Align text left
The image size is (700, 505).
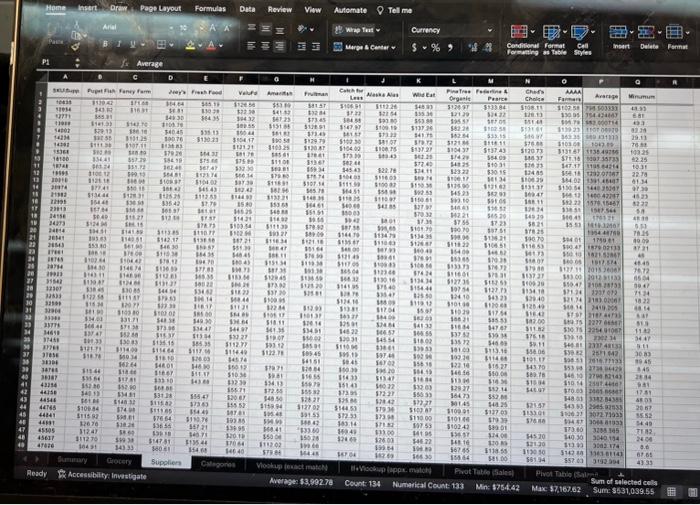coord(252,45)
